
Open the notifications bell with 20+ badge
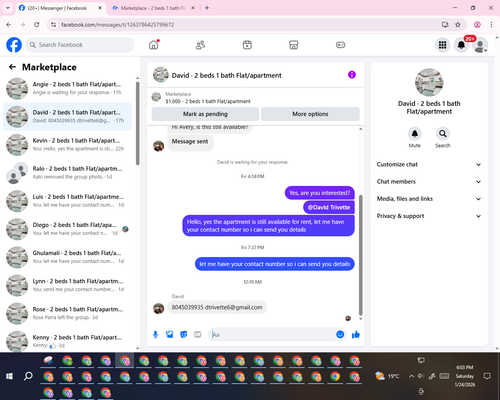[461, 45]
